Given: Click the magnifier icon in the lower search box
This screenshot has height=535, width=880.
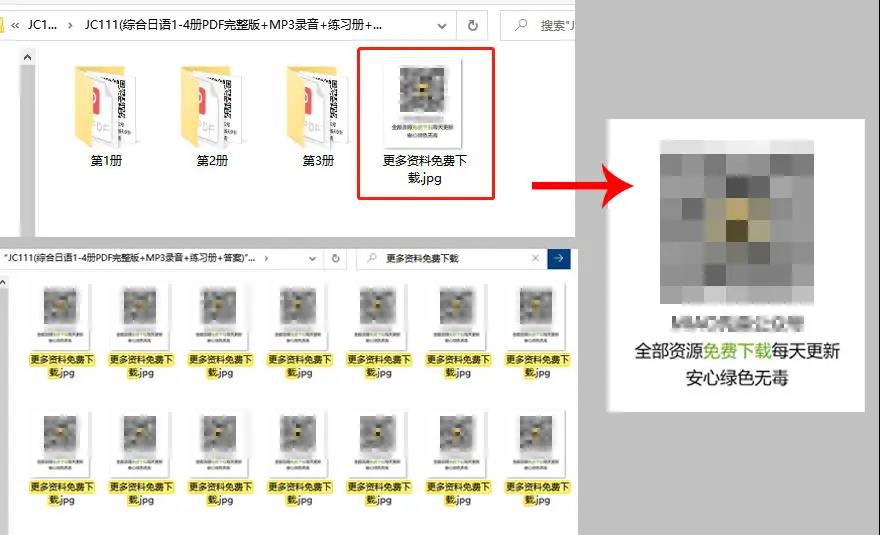Looking at the screenshot, I should click(x=372, y=258).
